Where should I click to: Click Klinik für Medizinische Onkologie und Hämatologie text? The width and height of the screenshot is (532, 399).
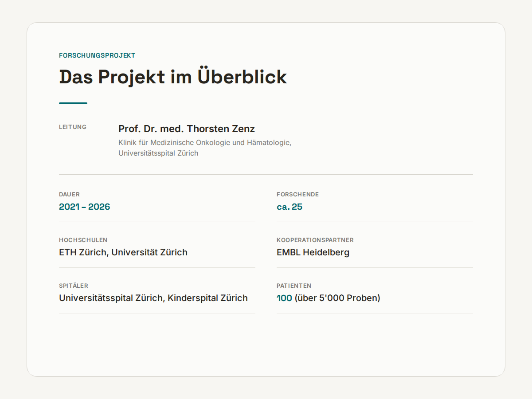click(205, 143)
